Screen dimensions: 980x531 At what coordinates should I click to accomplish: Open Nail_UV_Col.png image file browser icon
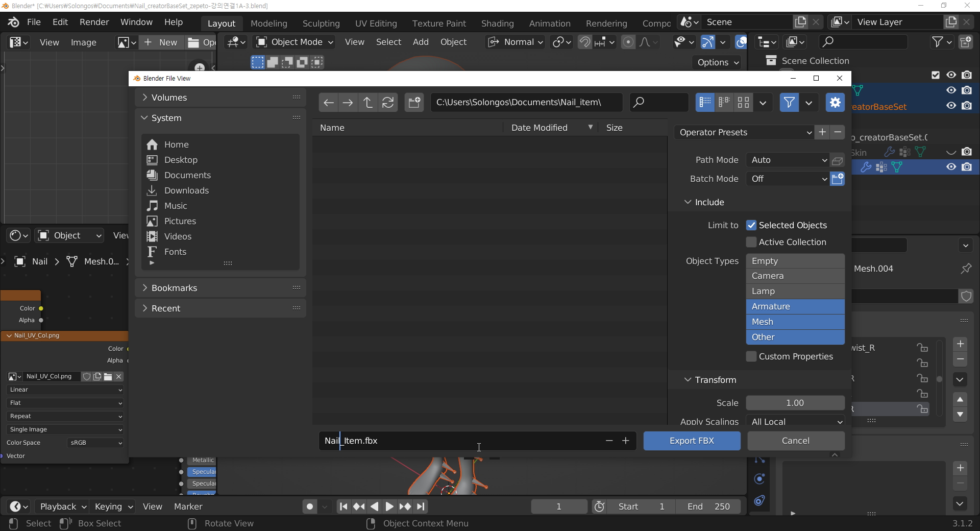pyautogui.click(x=108, y=377)
